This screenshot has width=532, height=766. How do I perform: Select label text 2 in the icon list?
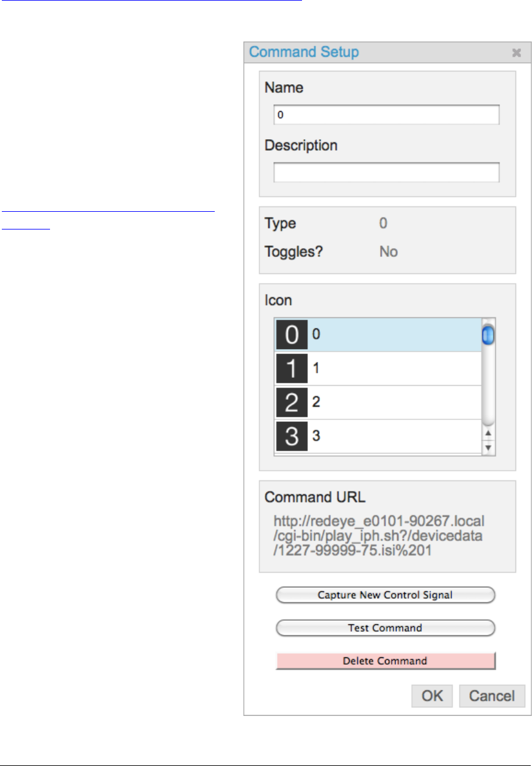316,402
